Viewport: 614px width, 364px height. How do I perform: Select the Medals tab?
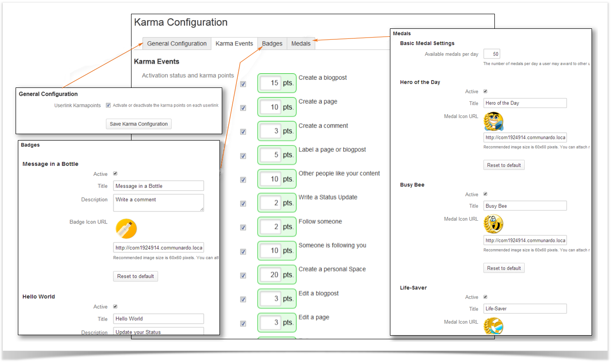301,43
